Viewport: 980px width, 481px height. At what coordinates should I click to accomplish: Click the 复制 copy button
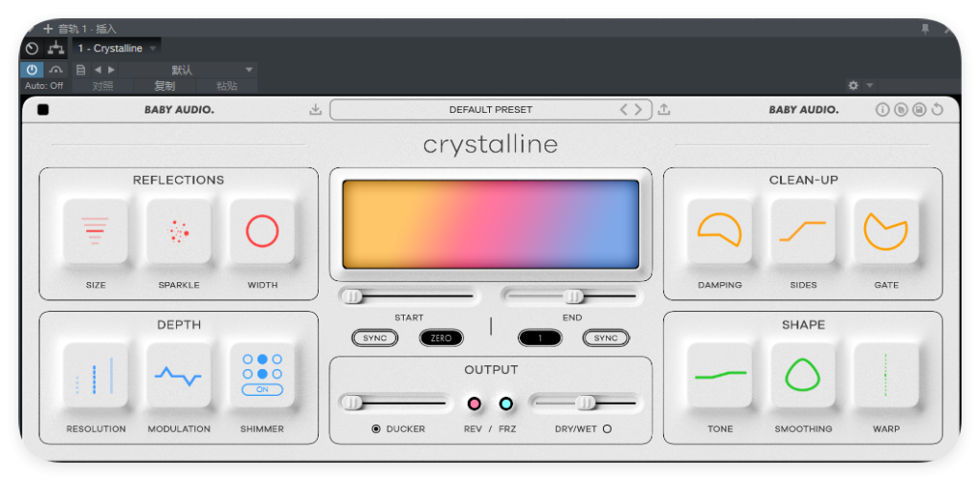tap(165, 86)
